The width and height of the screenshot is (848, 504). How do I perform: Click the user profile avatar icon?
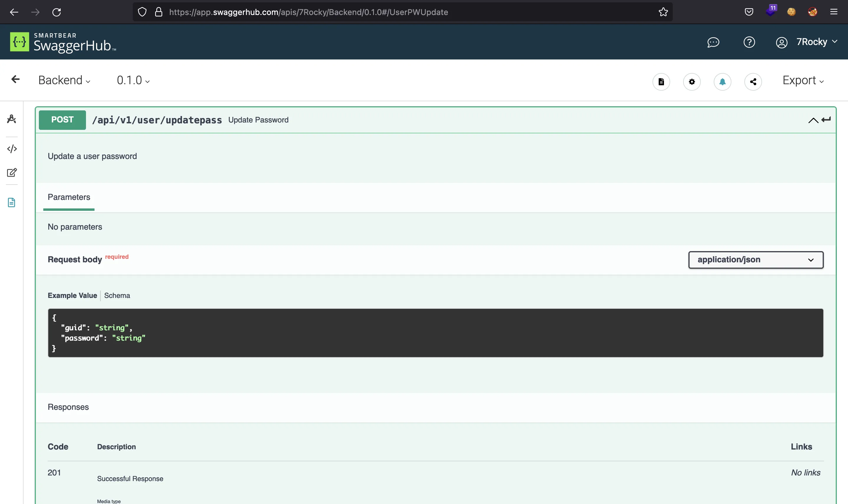click(781, 42)
